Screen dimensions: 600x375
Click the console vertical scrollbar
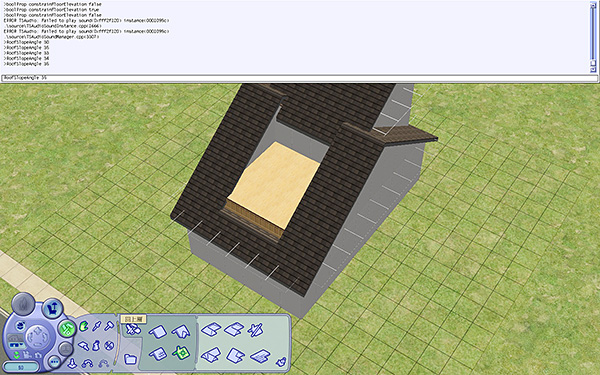pos(593,37)
